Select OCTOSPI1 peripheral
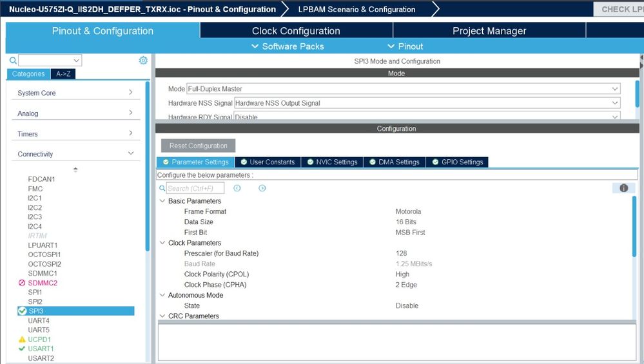The image size is (644, 364). click(44, 254)
